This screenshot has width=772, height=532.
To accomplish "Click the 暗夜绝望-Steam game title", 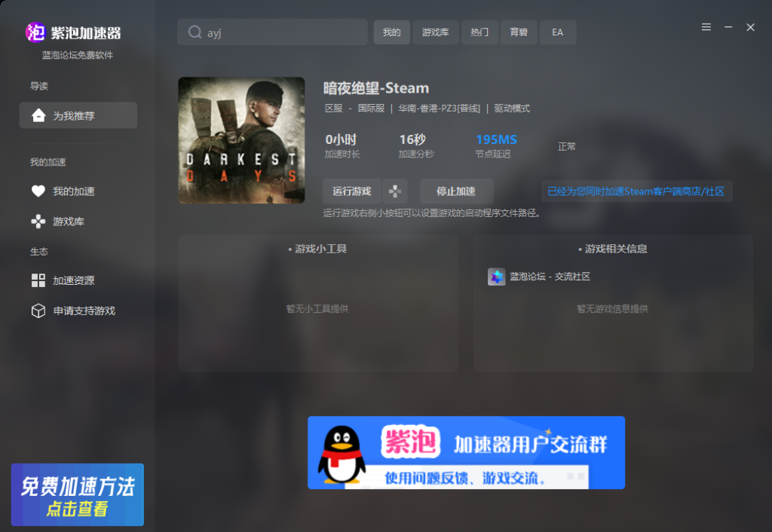I will point(376,88).
